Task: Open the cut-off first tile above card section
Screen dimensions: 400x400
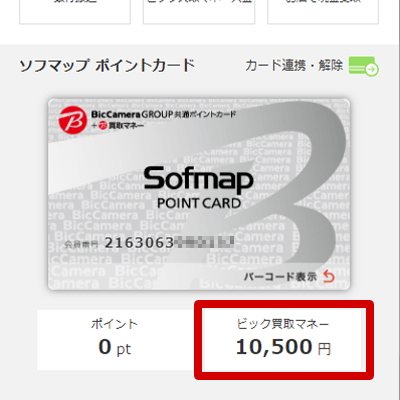Action: coord(75,12)
